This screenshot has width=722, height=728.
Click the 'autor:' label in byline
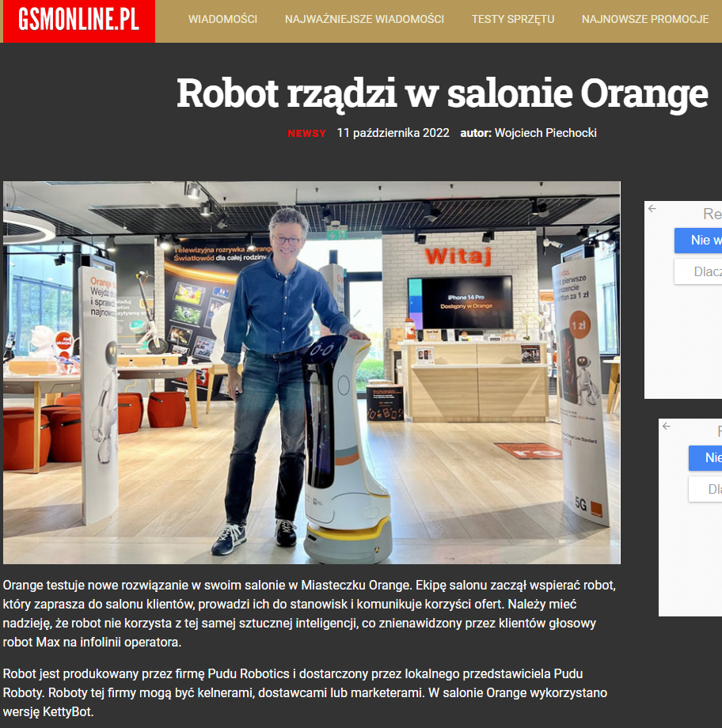476,133
